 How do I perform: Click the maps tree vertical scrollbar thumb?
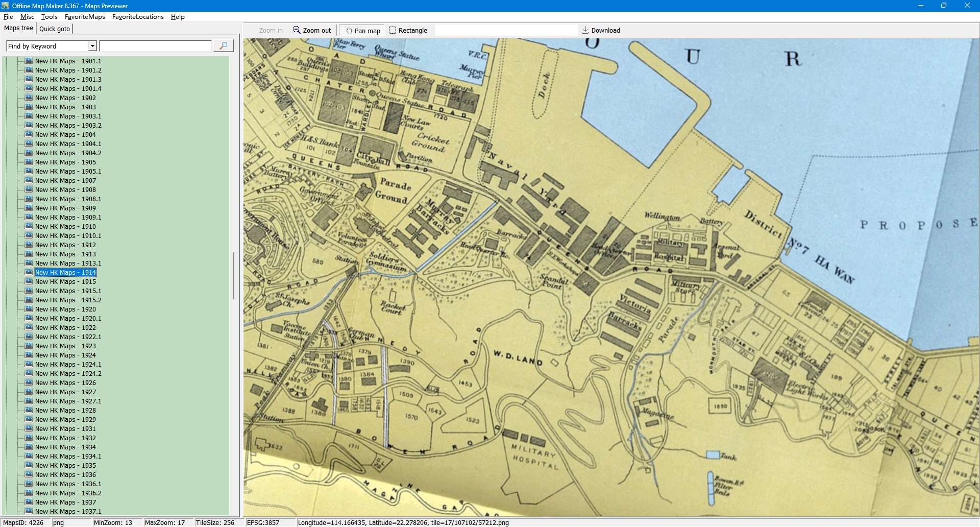tap(234, 276)
